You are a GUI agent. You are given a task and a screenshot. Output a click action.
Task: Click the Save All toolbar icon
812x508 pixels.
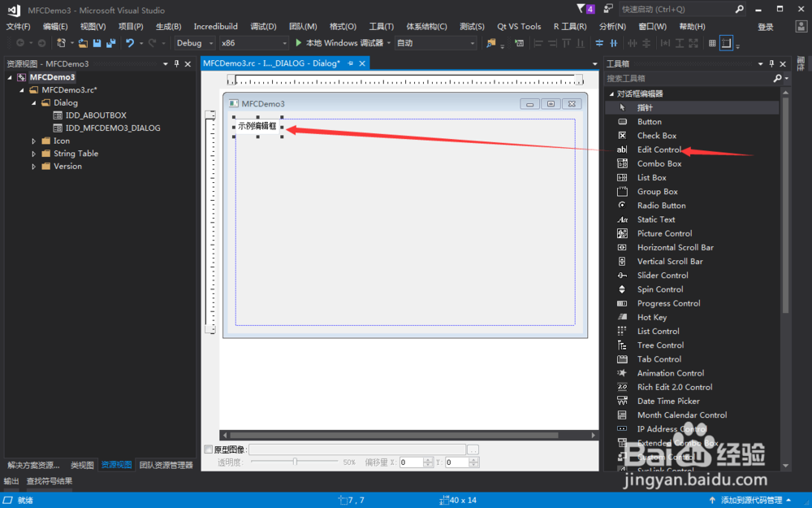(x=110, y=43)
